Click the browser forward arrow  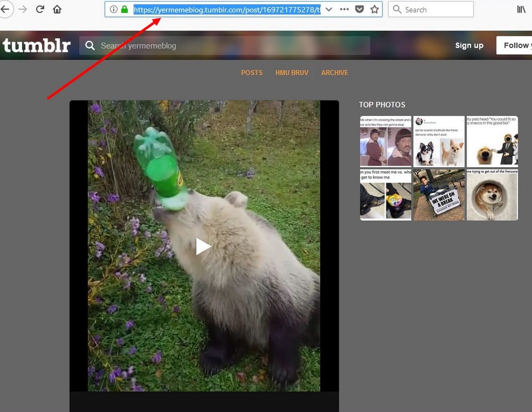pyautogui.click(x=23, y=9)
